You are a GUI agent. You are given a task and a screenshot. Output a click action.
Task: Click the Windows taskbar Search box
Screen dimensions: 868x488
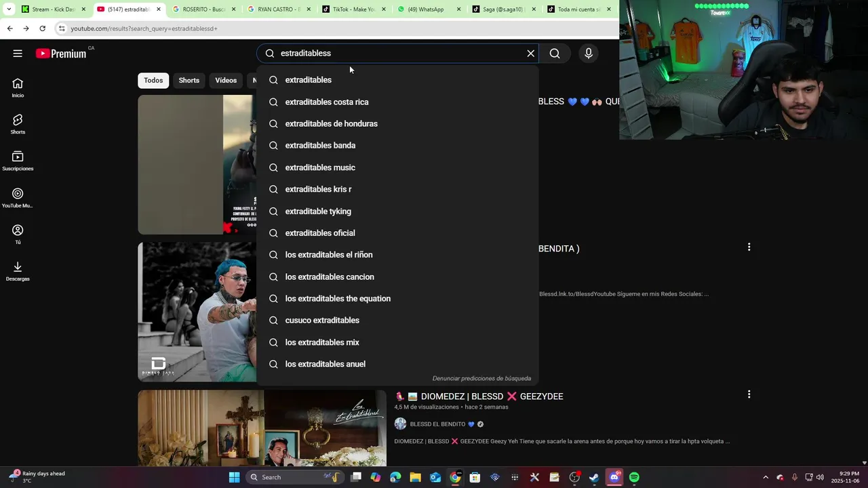pos(294,477)
